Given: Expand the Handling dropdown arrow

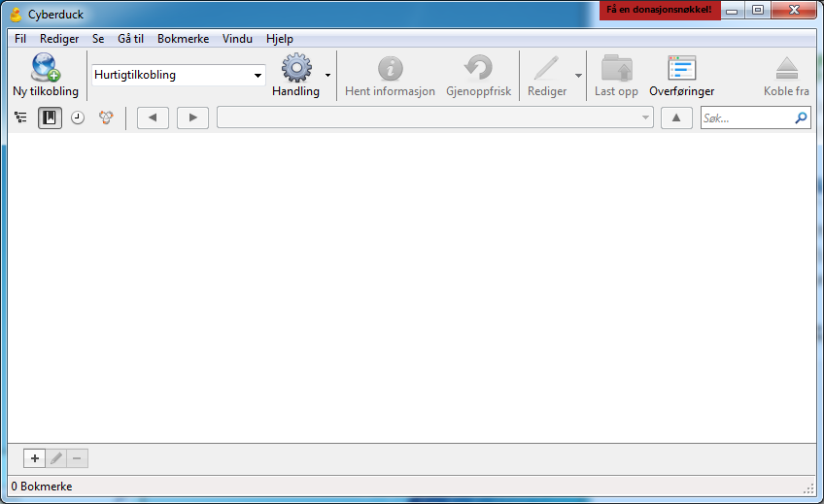Looking at the screenshot, I should pos(327,75).
